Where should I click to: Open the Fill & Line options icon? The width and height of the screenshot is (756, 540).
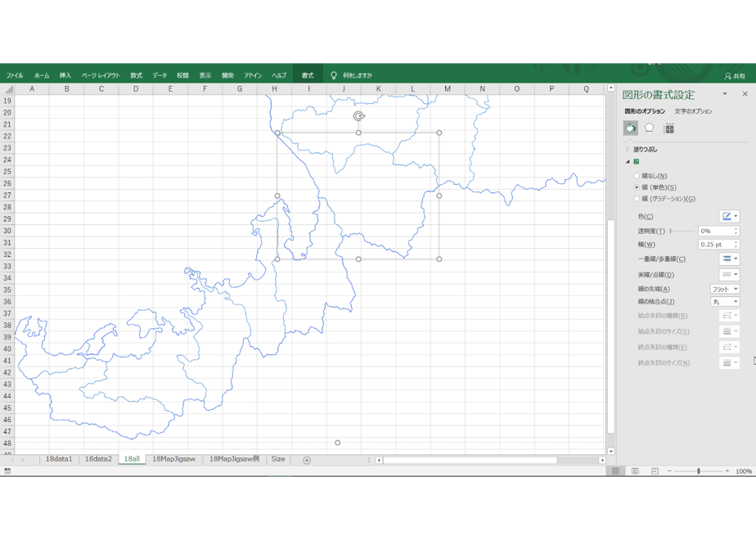630,128
